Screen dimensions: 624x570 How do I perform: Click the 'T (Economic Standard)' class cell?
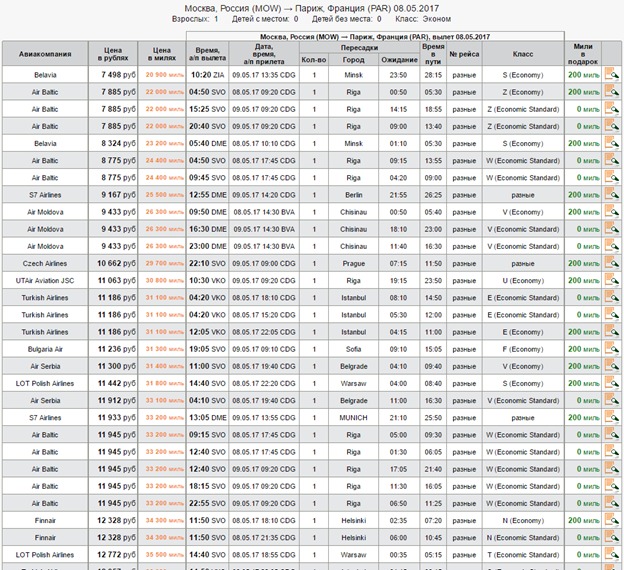[523, 554]
